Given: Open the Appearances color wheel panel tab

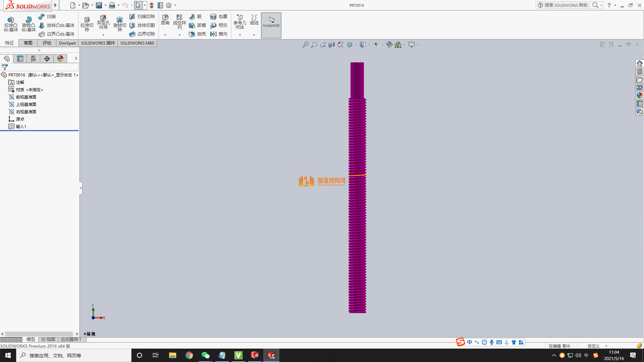Looking at the screenshot, I should tap(60, 59).
